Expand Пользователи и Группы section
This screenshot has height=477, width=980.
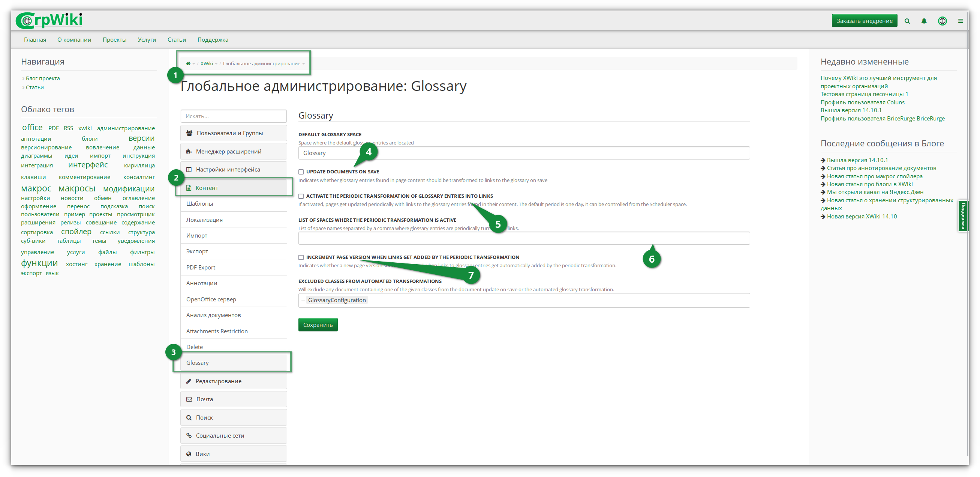point(234,133)
